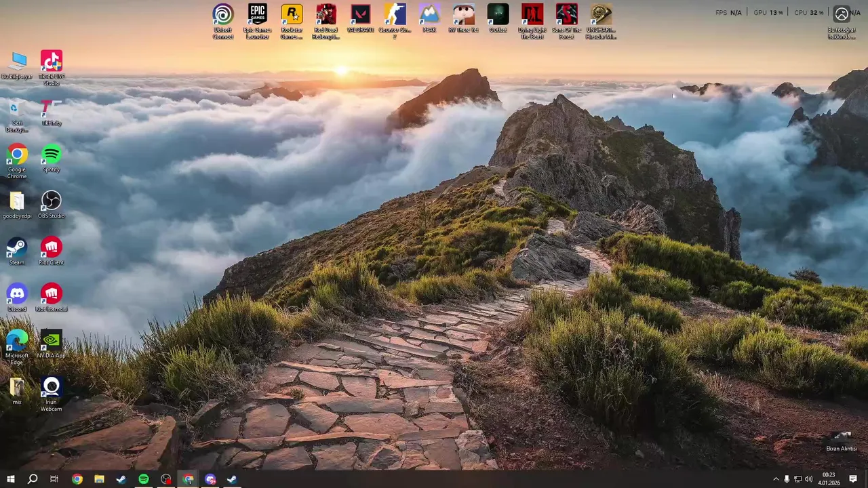868x488 pixels.
Task: Open the NVIDIA App desktop shortcut
Action: click(52, 345)
